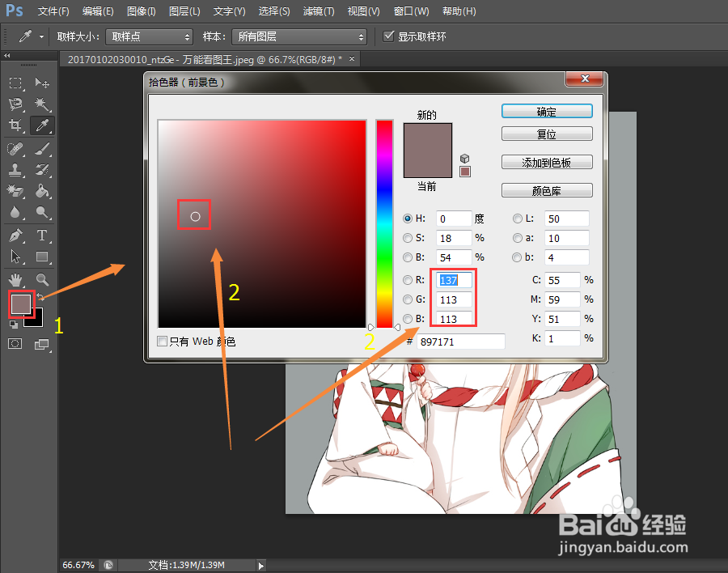Select the Brush tool
Screen dimensions: 728x573
click(x=42, y=149)
